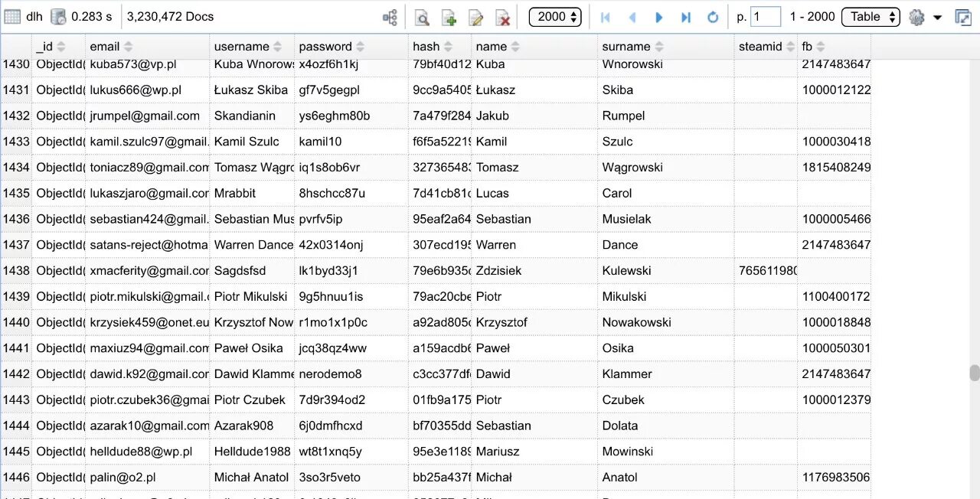Sort by the name column
The width and height of the screenshot is (980, 499).
pos(515,47)
